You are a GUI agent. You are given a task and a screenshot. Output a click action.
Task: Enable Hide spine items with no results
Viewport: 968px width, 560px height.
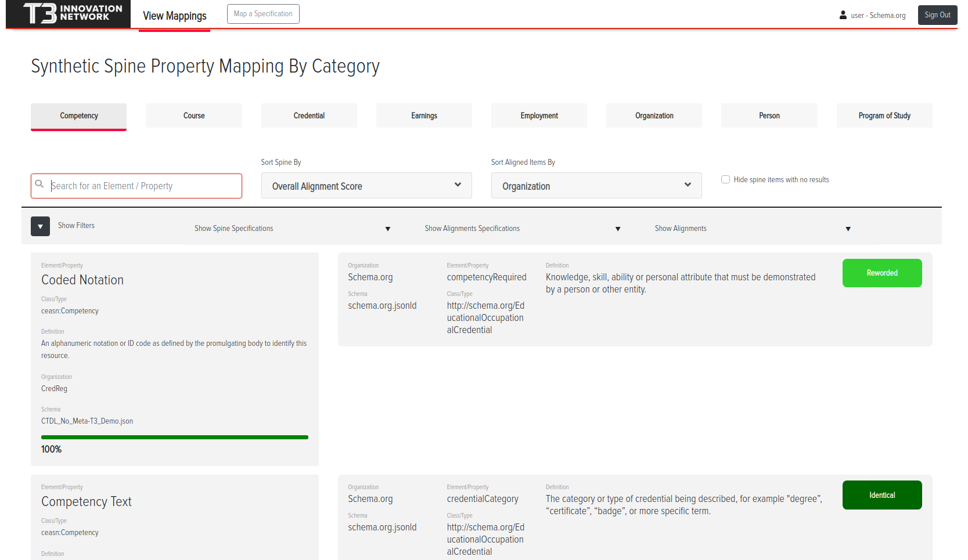click(725, 179)
